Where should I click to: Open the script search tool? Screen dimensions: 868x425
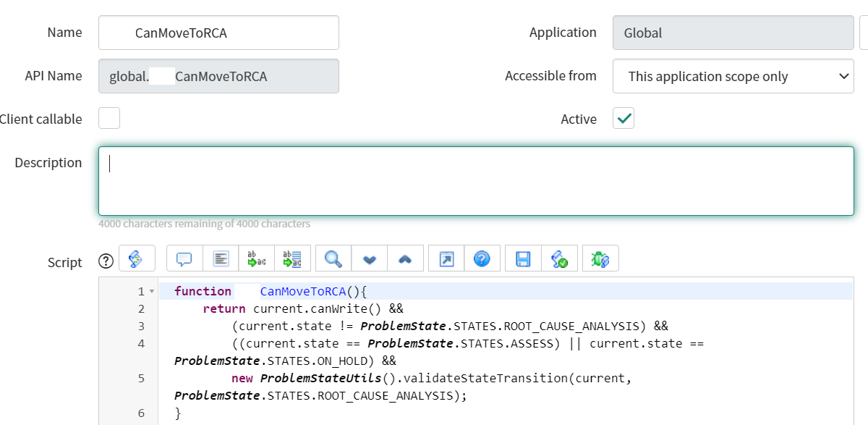pos(333,258)
